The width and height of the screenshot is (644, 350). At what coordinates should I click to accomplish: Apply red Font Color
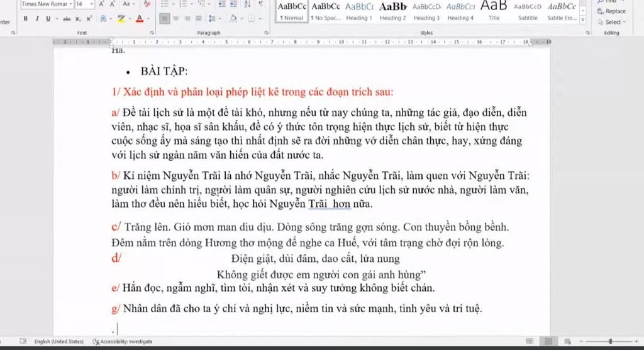tap(140, 18)
